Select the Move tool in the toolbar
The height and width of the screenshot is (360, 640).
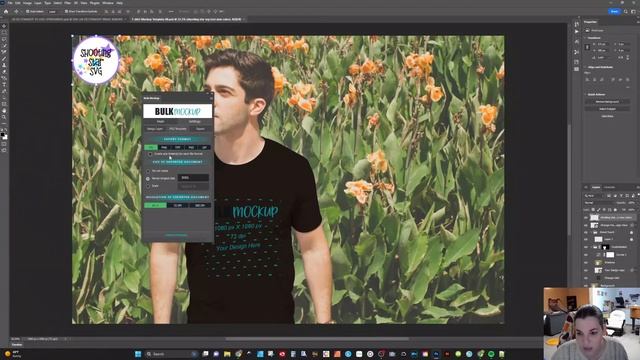coord(4,26)
